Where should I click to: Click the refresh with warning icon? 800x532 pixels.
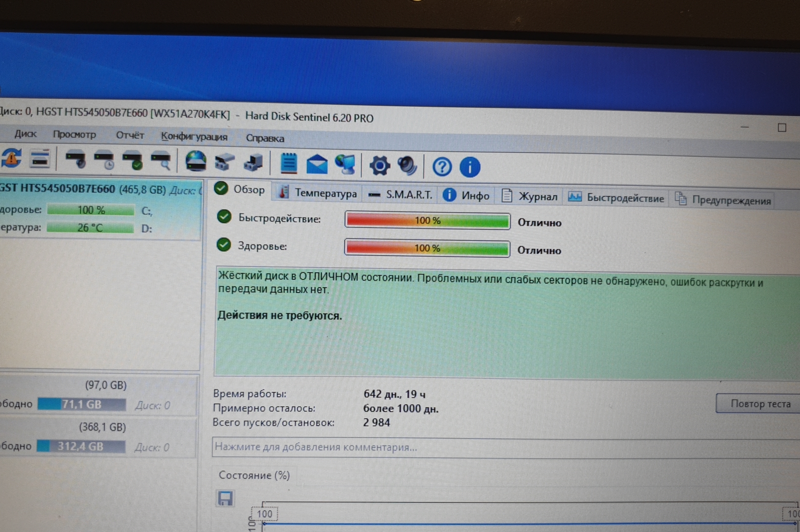tap(12, 158)
